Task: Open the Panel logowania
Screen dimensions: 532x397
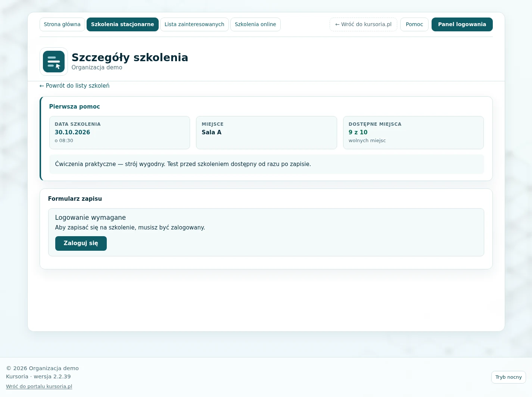Action: point(462,24)
